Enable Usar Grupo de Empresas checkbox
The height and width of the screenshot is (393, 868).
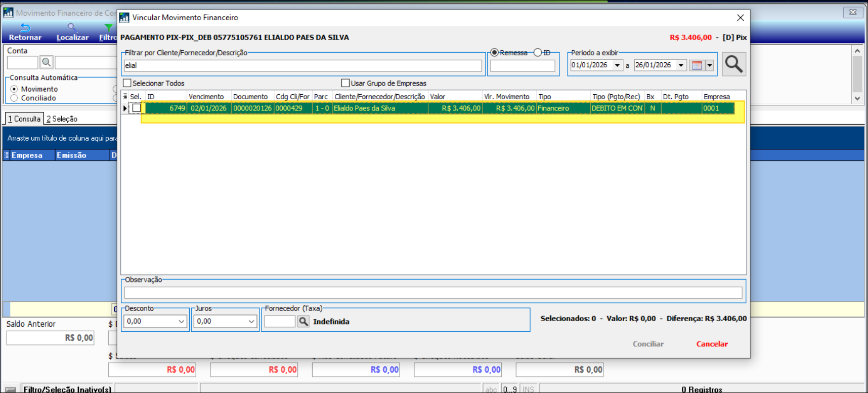tap(345, 83)
